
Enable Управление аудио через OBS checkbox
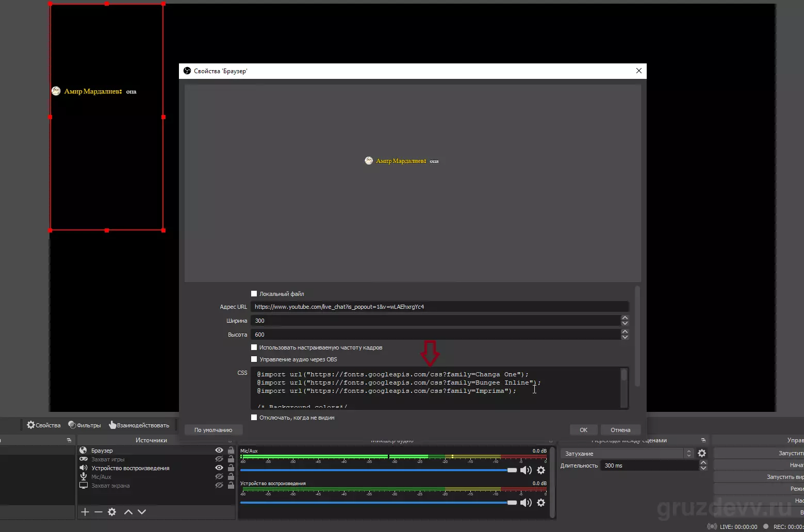[x=254, y=359]
